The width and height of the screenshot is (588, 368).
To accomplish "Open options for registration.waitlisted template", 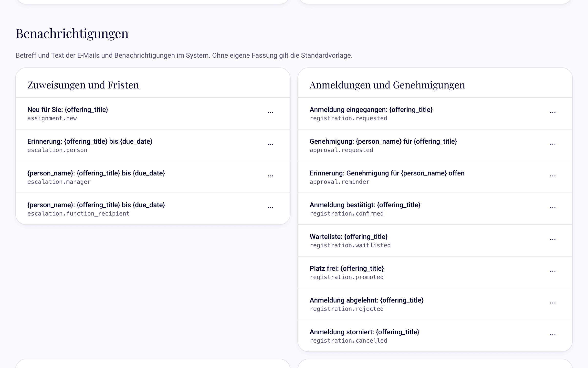I will (553, 240).
